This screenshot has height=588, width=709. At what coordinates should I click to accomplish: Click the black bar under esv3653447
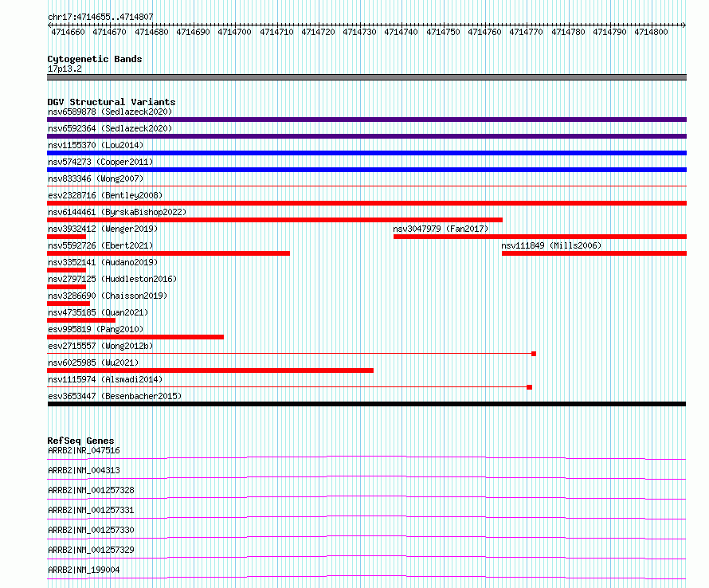click(x=366, y=404)
